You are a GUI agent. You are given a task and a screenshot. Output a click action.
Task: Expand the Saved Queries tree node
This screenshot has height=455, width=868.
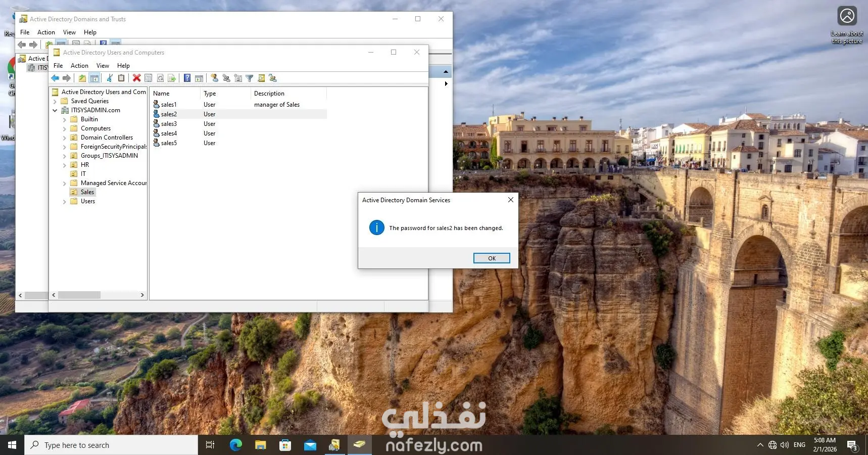click(x=55, y=101)
